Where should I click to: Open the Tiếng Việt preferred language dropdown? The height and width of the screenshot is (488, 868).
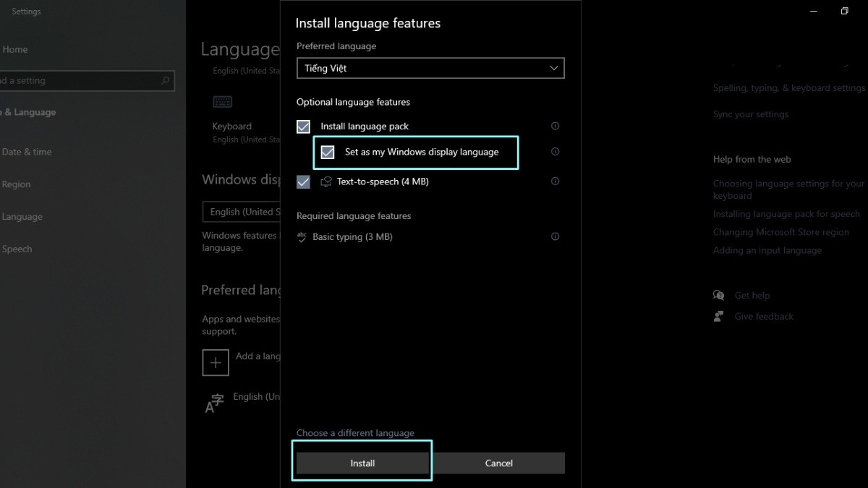pos(430,68)
